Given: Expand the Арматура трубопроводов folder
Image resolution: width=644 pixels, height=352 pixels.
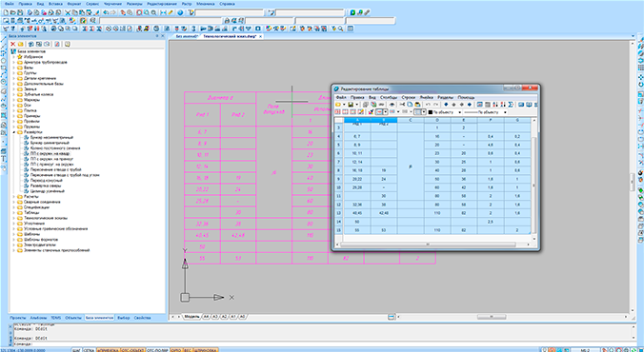Looking at the screenshot, I should click(13, 63).
